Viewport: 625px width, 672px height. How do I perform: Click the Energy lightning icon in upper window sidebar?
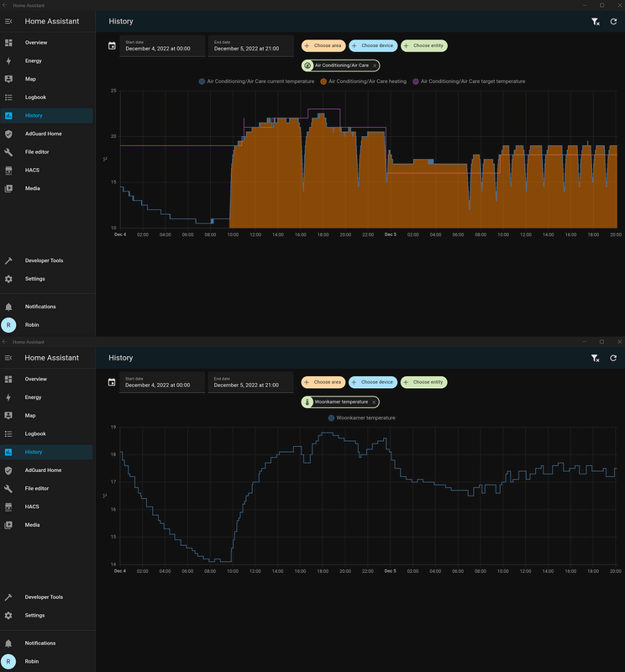pyautogui.click(x=8, y=61)
